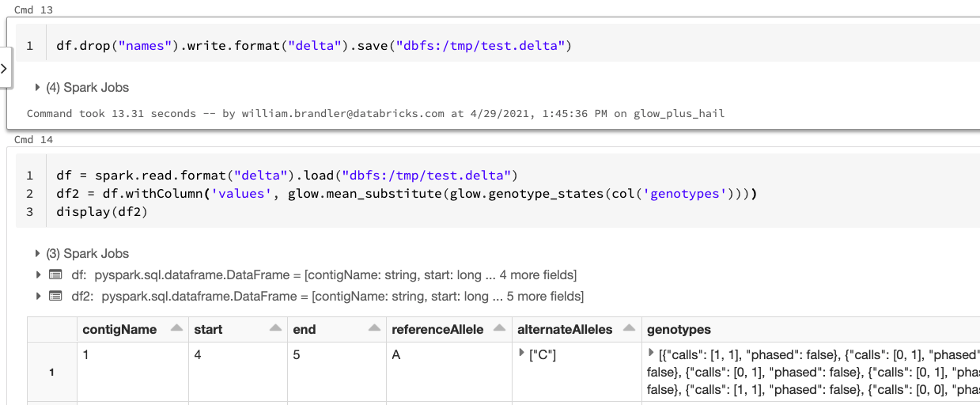The image size is (980, 405).
Task: Click the df2 table icon
Action: point(55,297)
